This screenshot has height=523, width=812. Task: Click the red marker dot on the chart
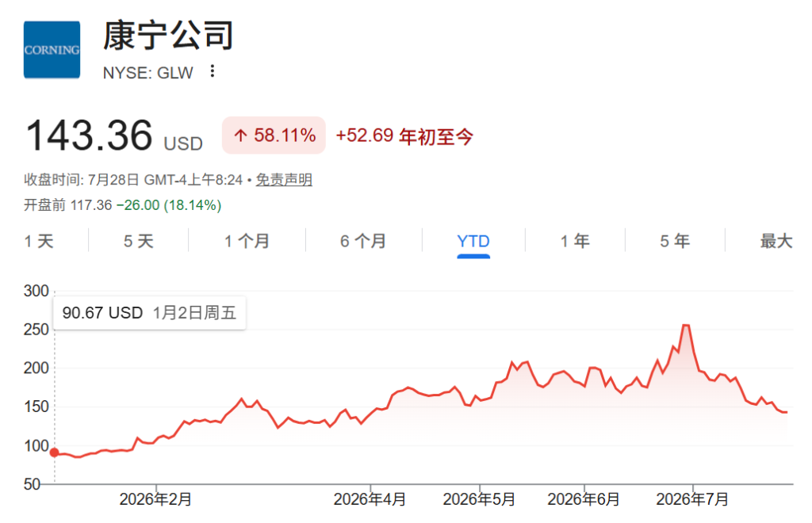55,452
